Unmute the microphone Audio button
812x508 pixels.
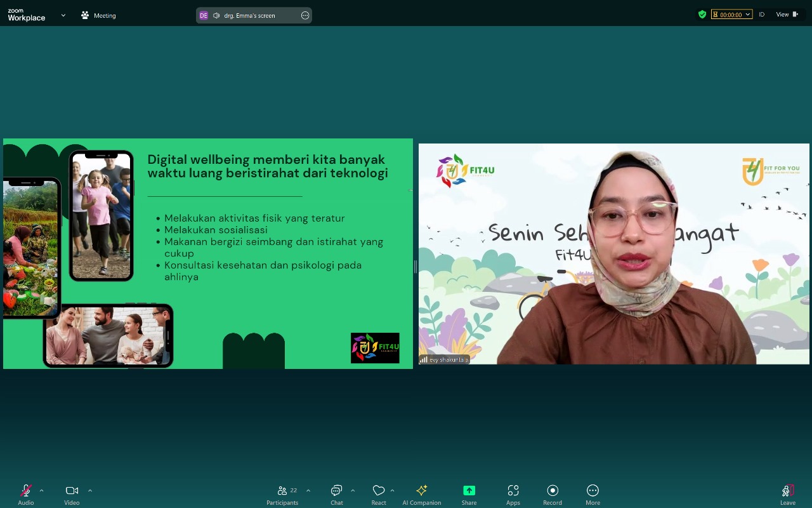[x=26, y=491]
